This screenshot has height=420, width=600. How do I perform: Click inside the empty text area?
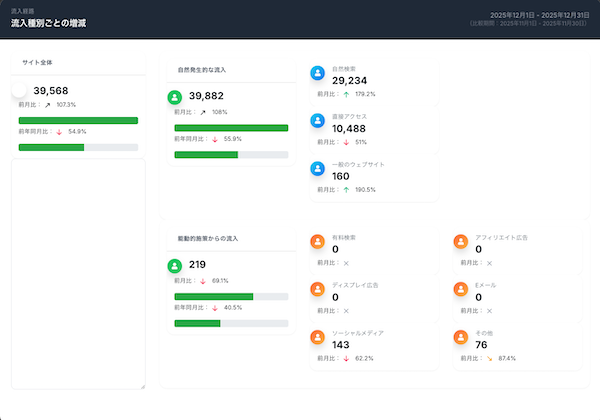coord(78,272)
